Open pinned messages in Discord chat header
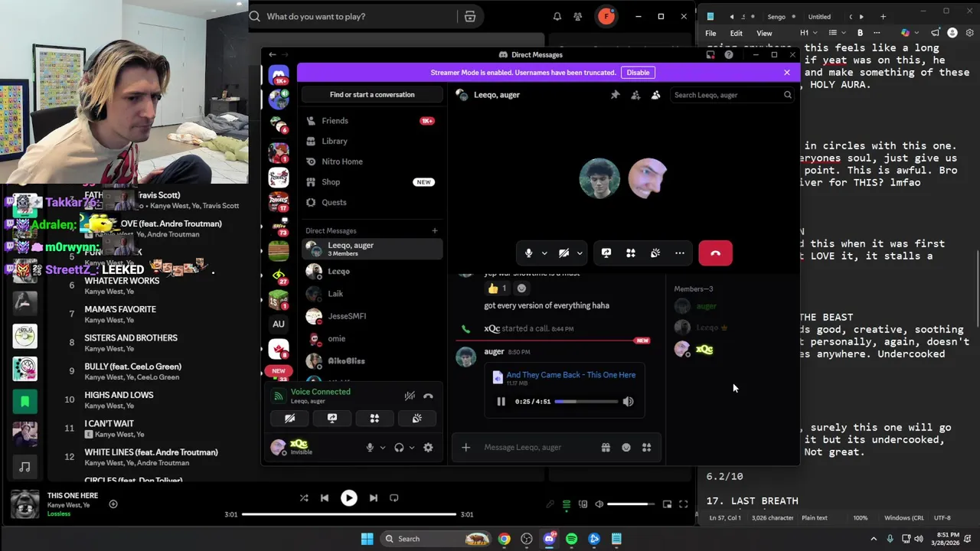This screenshot has width=980, height=551. click(615, 95)
